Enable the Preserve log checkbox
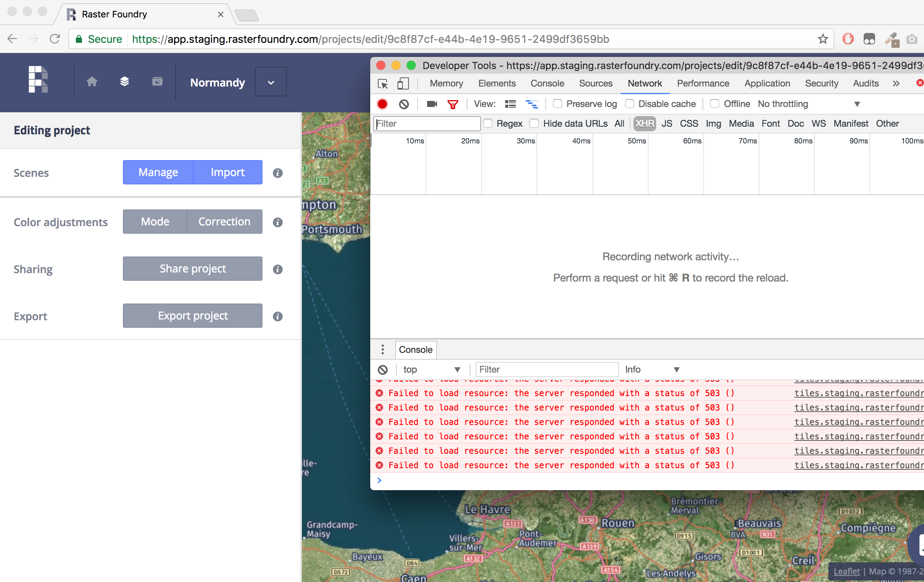The image size is (924, 582). pos(558,104)
